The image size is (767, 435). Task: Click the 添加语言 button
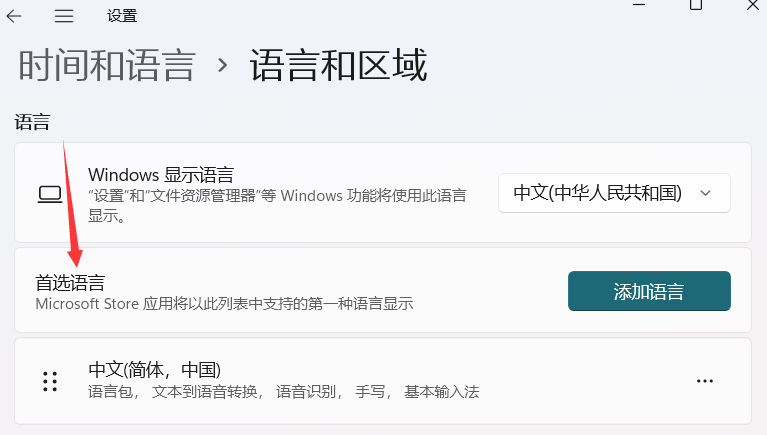pos(649,291)
